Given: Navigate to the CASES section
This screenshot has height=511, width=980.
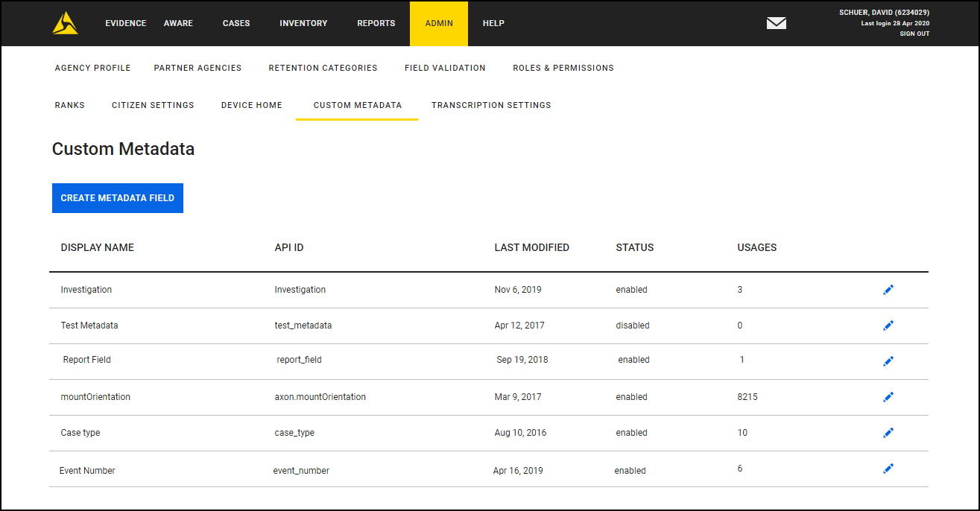Looking at the screenshot, I should pos(235,23).
